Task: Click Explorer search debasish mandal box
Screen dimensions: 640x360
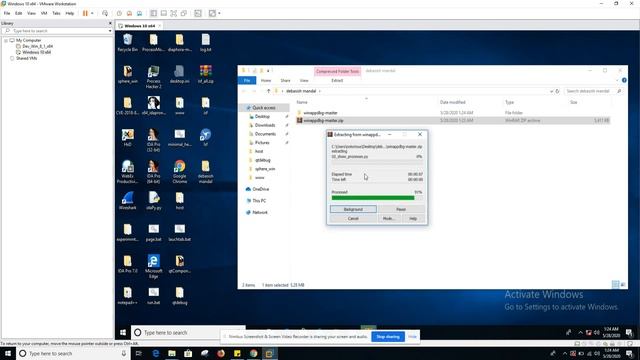Action: pyautogui.click(x=593, y=91)
